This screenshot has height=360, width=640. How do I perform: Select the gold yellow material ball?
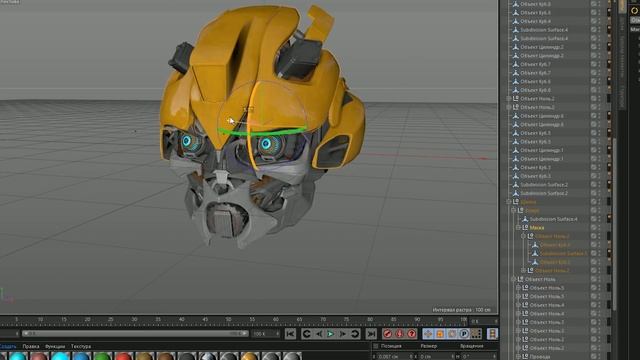(250, 357)
